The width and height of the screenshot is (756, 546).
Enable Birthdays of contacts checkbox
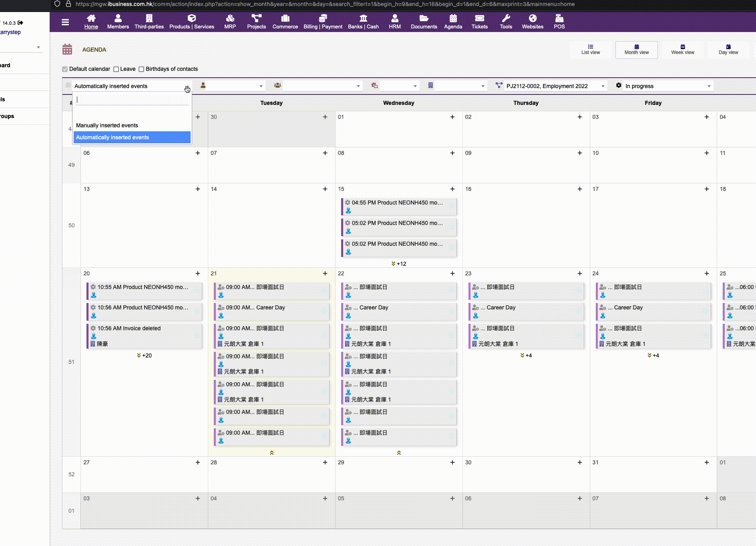(x=141, y=69)
